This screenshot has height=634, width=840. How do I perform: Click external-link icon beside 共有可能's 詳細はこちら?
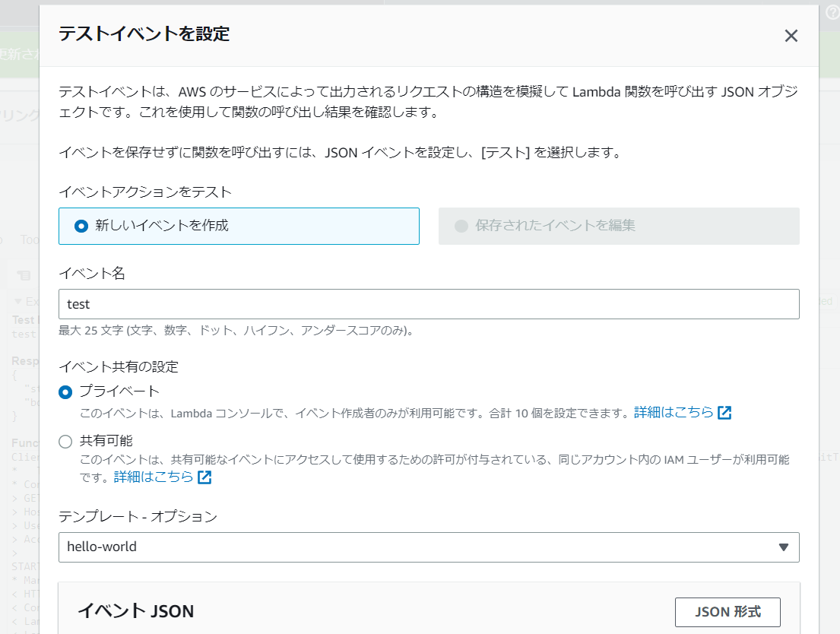(204, 477)
